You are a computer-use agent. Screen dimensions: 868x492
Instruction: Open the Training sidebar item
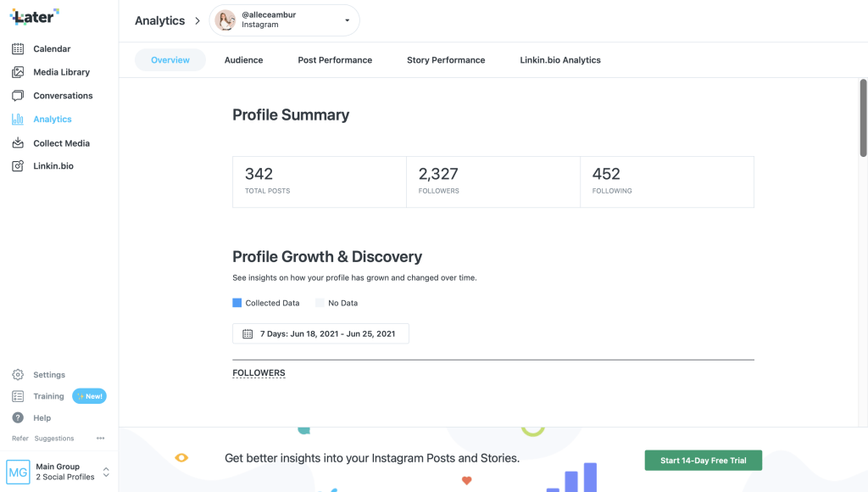click(48, 396)
